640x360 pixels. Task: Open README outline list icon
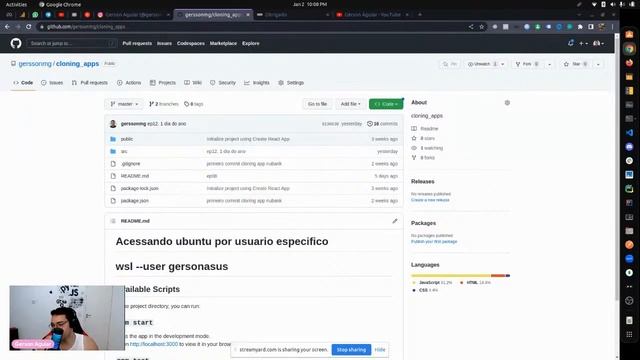click(113, 221)
